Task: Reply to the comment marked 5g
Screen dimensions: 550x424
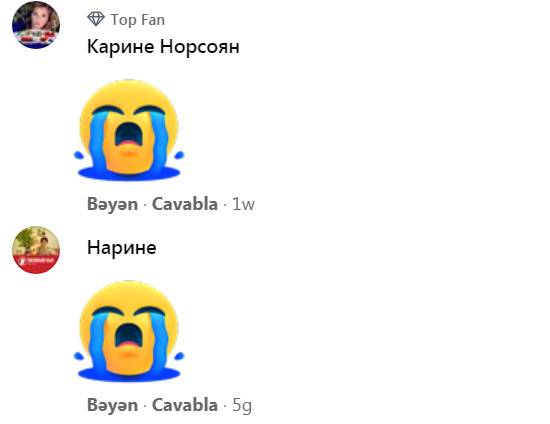Action: (185, 405)
